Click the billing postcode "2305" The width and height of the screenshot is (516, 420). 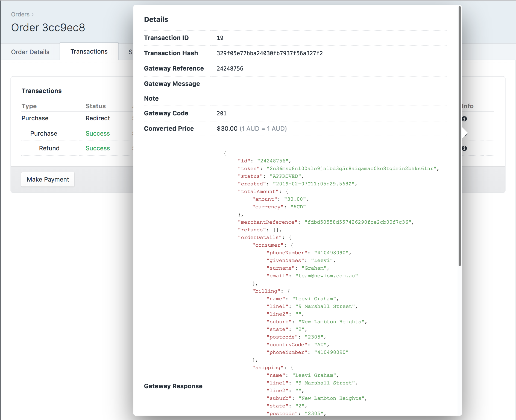pyautogui.click(x=314, y=337)
